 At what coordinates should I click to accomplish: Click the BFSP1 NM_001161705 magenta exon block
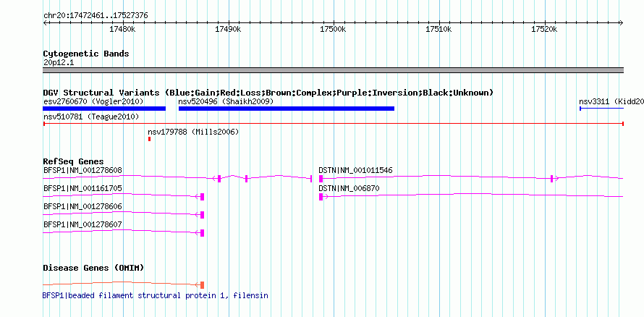pos(202,197)
